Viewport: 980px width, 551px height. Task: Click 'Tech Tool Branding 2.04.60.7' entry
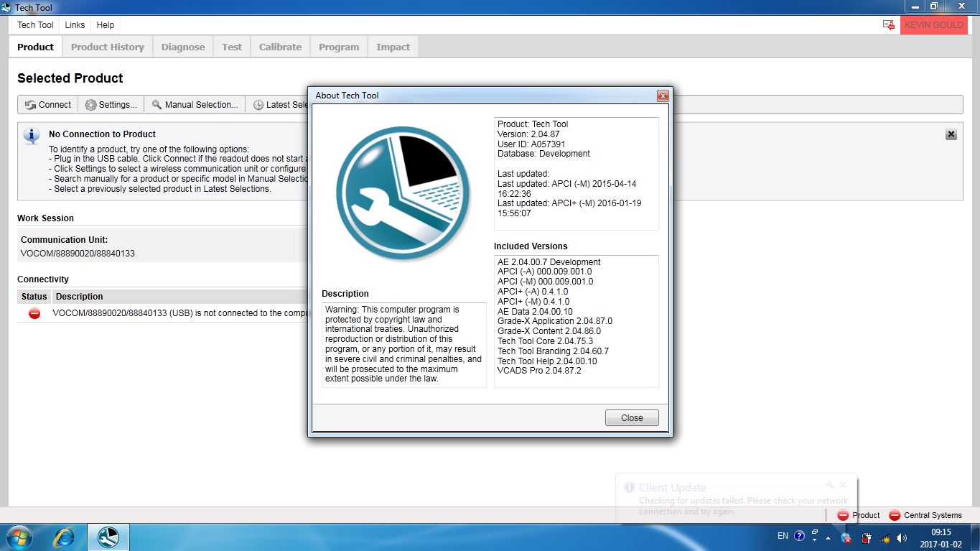(553, 351)
